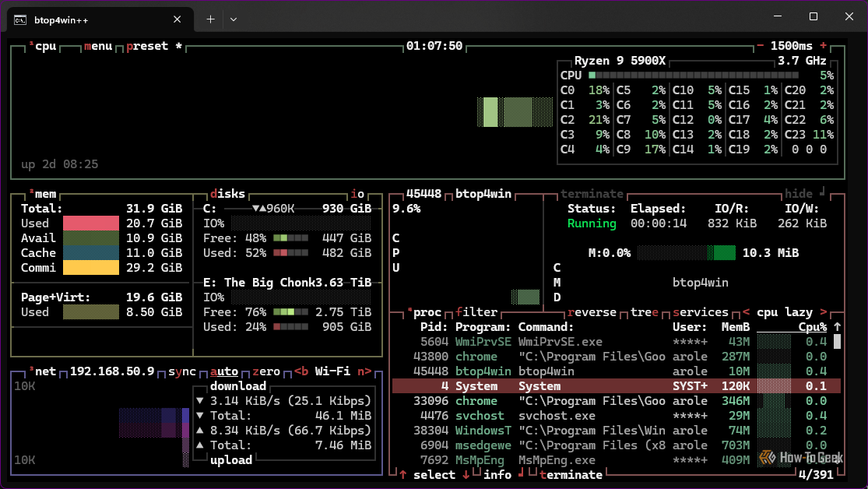The image size is (868, 489).
Task: Close the btop4win++ tab
Action: coord(177,19)
